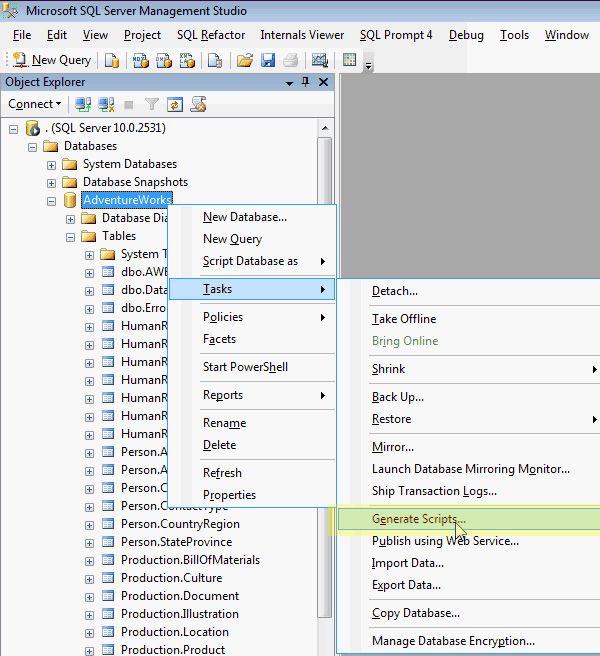Collapse the Tables folder node
The image size is (600, 656).
70,237
